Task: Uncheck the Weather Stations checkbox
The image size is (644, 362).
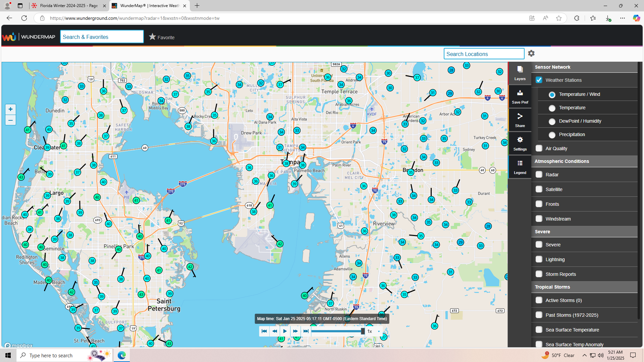Action: (x=539, y=80)
